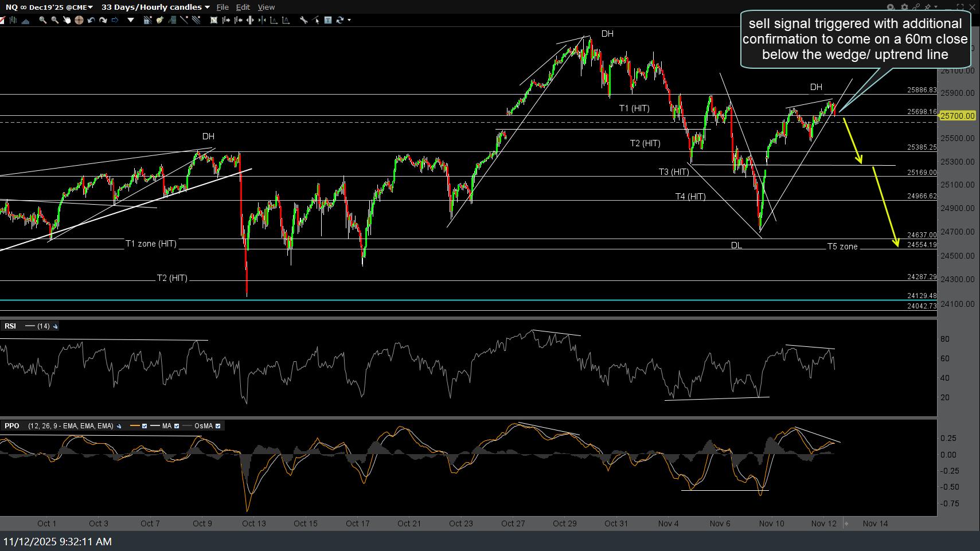Select the text annotation tool icon

[x=328, y=20]
